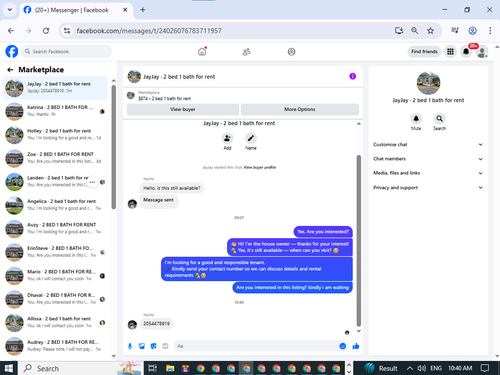
Task: Expand Media, files and links section
Action: [428, 173]
